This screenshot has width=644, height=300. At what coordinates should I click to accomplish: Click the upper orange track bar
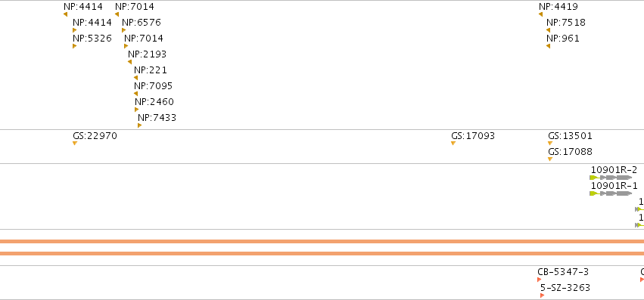(x=322, y=241)
